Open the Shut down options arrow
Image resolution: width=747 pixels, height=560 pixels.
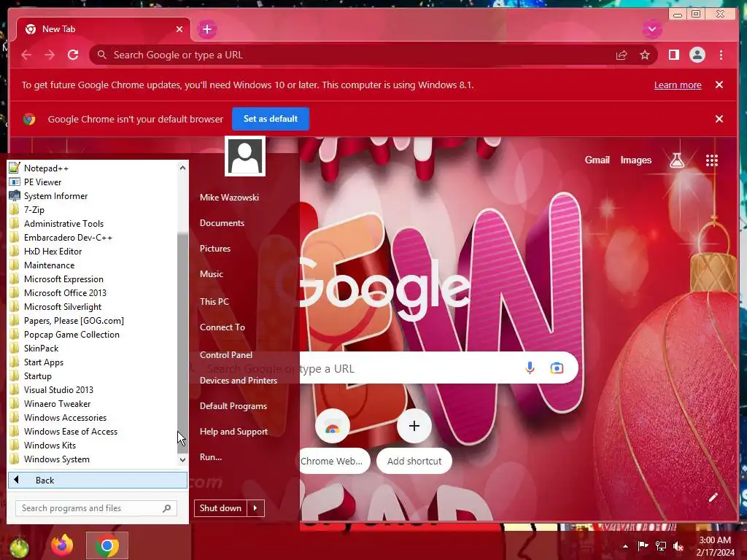pos(255,508)
